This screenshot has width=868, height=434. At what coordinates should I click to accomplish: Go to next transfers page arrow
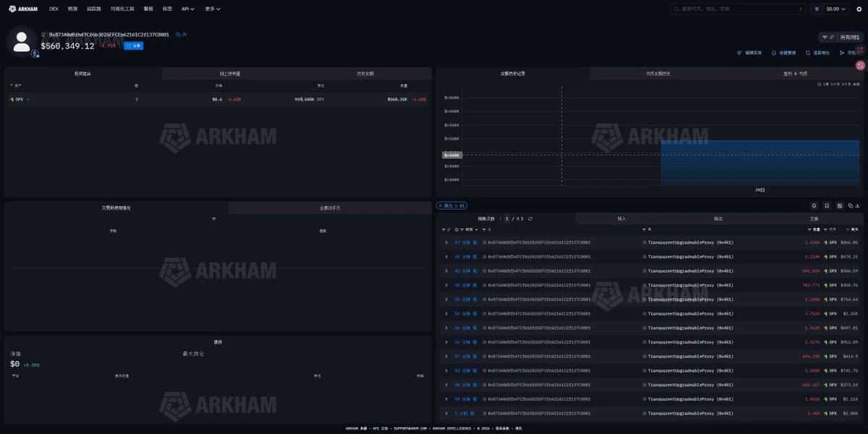pos(522,218)
